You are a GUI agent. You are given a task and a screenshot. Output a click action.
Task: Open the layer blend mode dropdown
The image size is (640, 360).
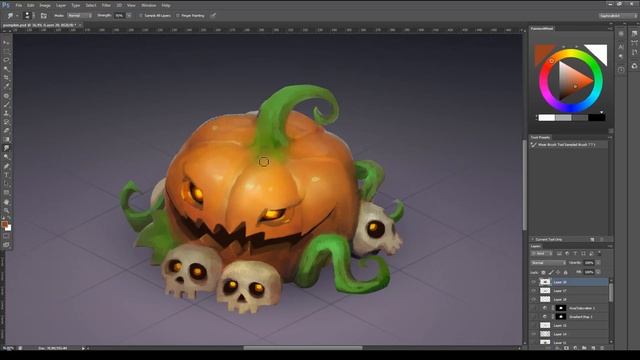(548, 263)
